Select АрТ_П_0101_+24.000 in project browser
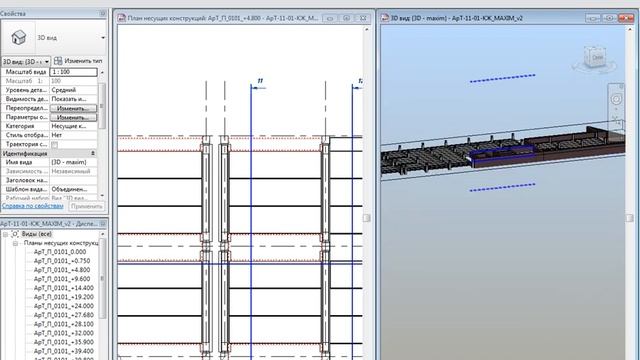 tap(63, 306)
